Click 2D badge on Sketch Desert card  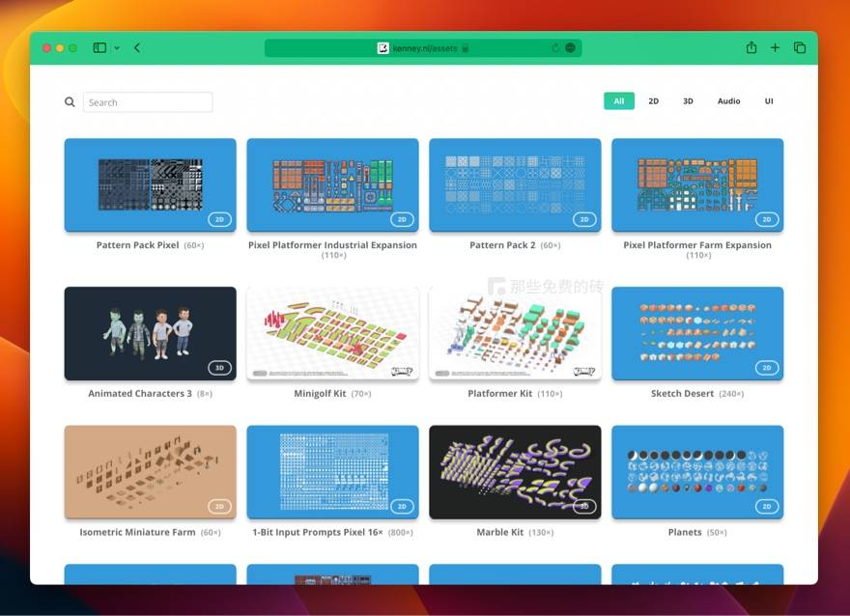(x=767, y=368)
